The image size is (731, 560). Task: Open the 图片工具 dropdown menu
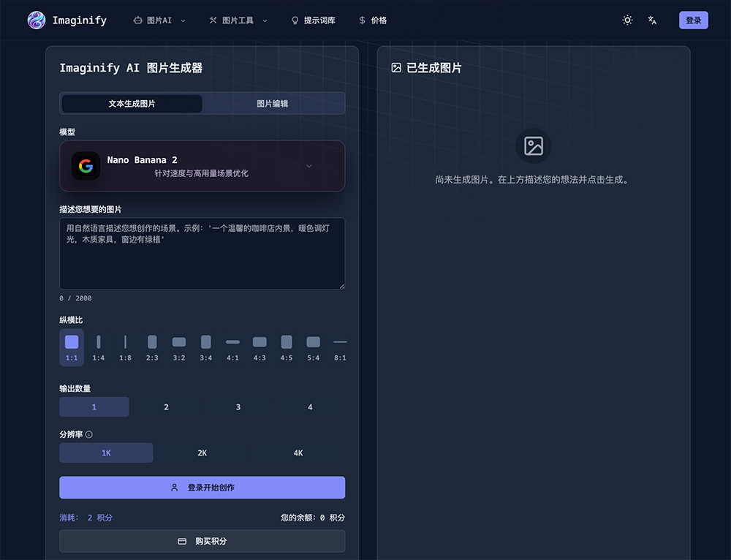tap(238, 20)
